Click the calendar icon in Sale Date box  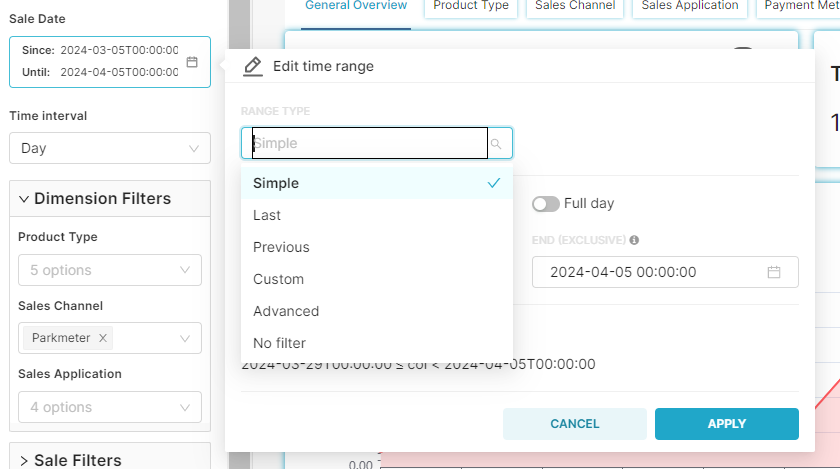coord(192,62)
